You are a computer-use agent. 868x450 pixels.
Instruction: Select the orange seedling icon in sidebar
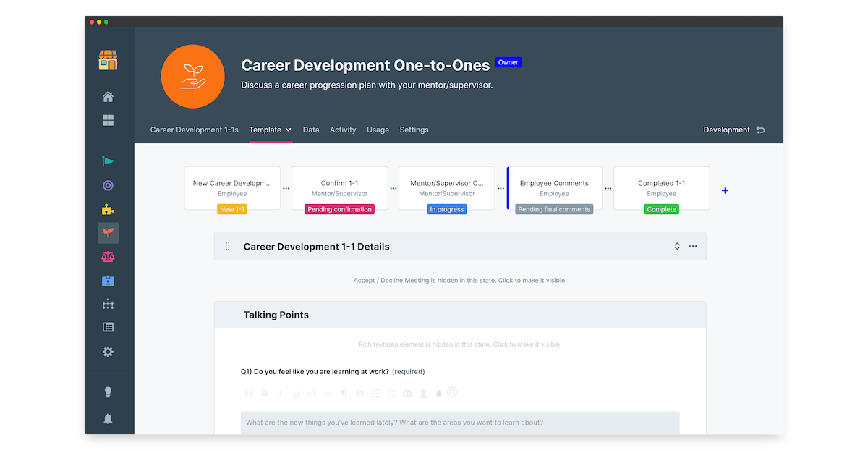point(108,232)
